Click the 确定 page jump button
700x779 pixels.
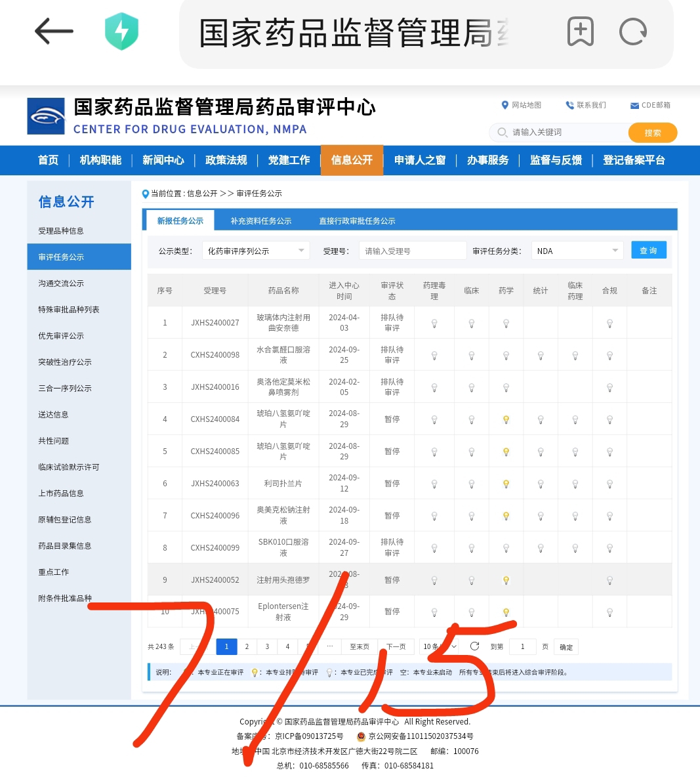pyautogui.click(x=566, y=647)
